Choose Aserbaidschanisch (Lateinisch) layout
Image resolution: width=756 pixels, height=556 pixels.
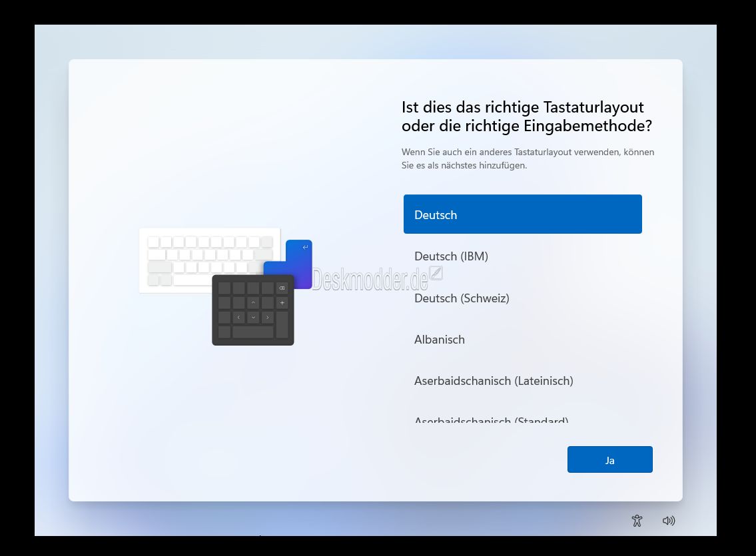coord(523,381)
